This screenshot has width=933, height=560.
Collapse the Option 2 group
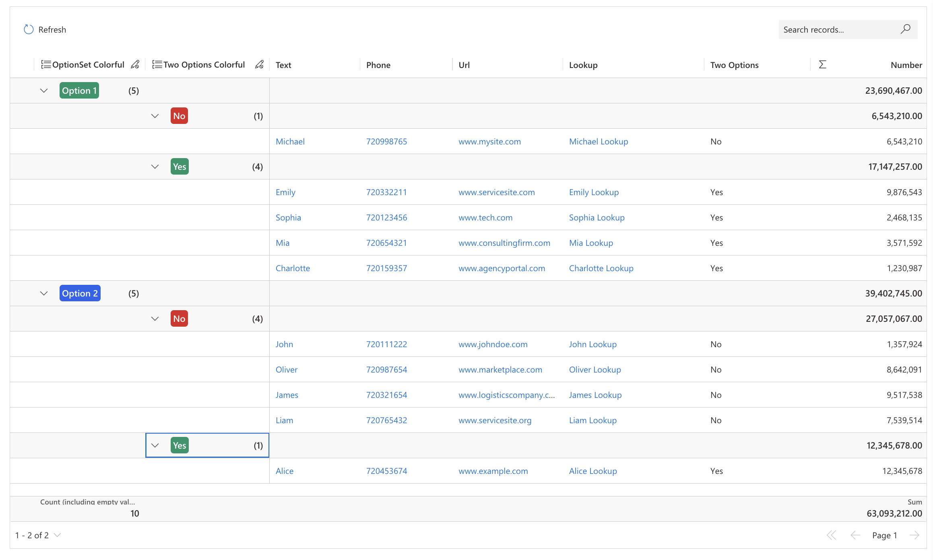[44, 293]
